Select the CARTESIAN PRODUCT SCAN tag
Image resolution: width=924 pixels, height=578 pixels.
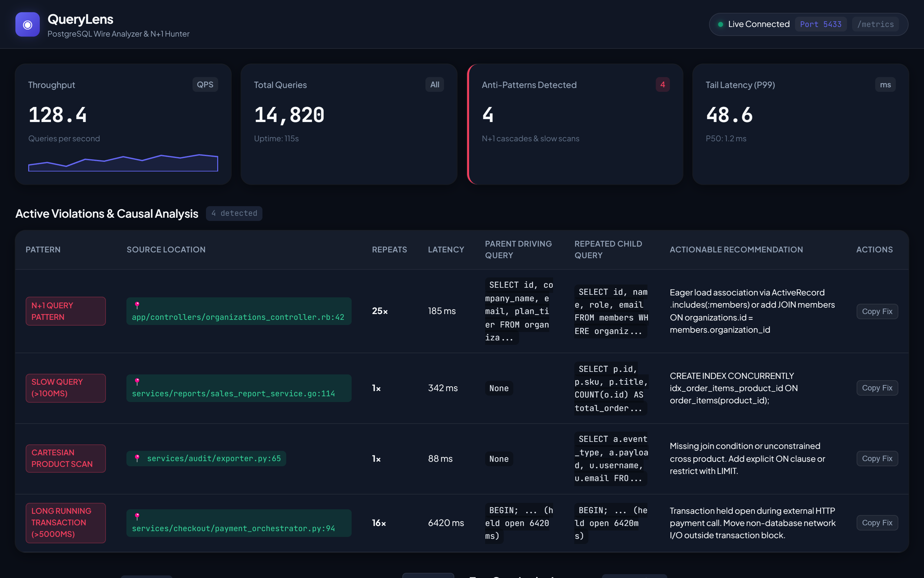click(x=66, y=458)
